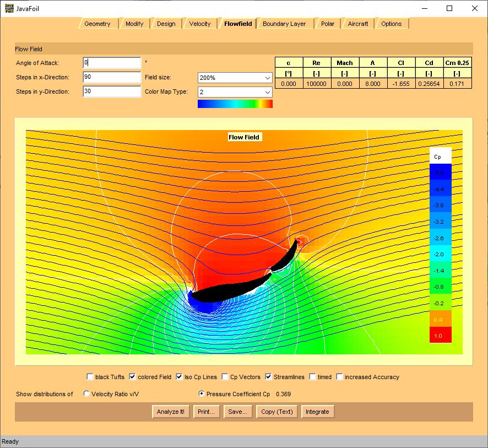This screenshot has height=448, width=488.
Task: Check the timed checkbox
Action: click(312, 377)
